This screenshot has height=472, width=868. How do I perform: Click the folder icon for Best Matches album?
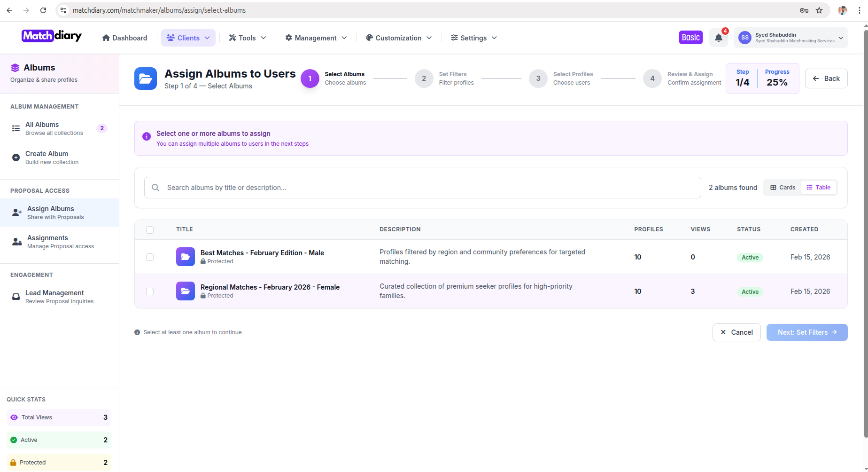click(185, 257)
